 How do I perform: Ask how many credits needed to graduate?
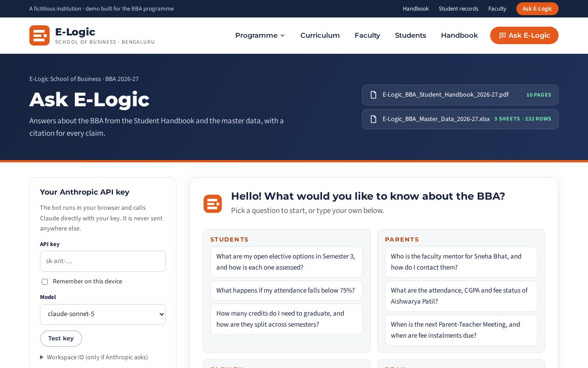(x=287, y=319)
